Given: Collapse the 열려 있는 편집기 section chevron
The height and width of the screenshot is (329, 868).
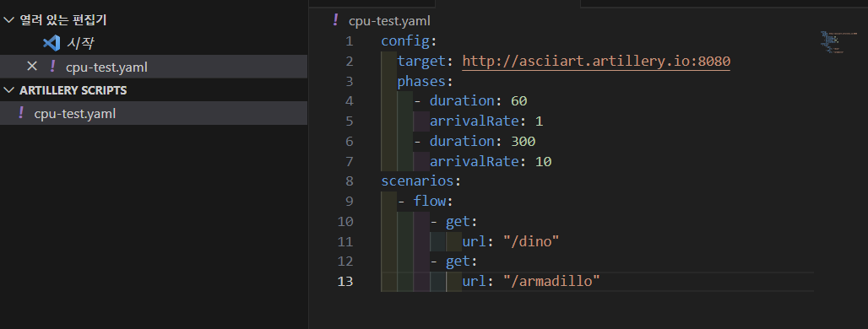Looking at the screenshot, I should tap(8, 20).
